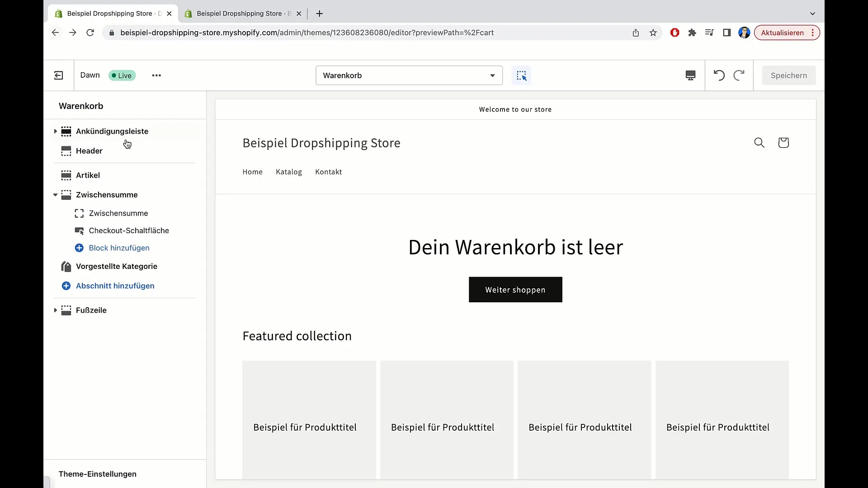
Task: Open the shopping cart icon in preview
Action: 783,143
